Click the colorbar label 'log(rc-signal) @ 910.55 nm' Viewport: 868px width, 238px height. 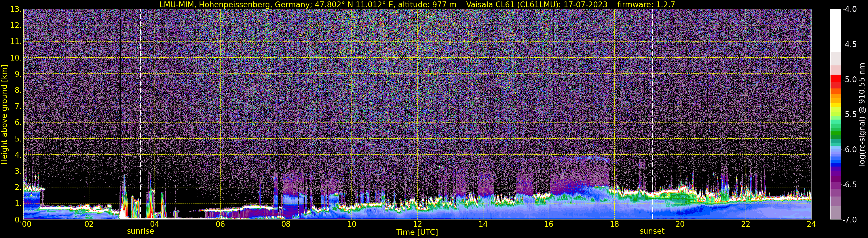point(862,114)
